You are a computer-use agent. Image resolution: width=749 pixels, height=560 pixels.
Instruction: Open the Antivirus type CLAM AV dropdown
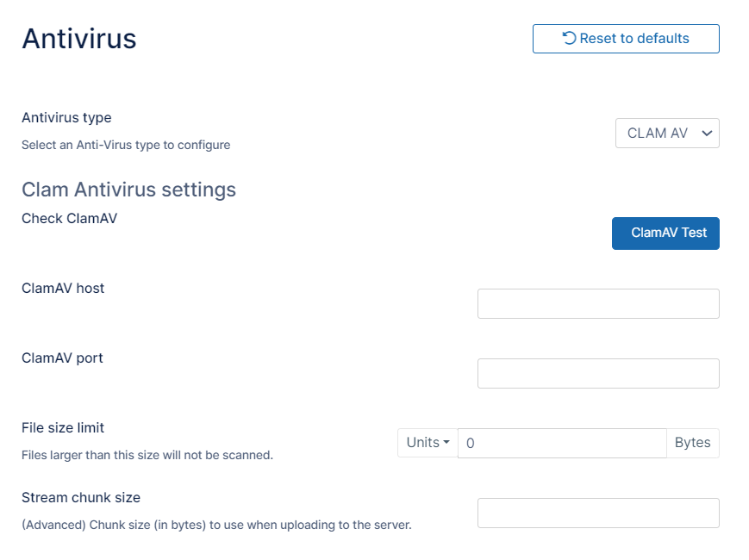[x=667, y=134]
